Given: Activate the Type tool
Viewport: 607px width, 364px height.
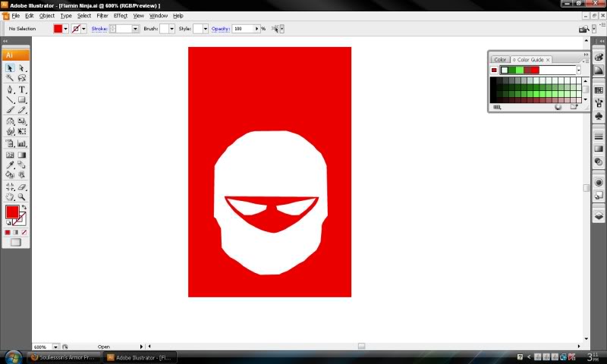Looking at the screenshot, I should coord(22,89).
